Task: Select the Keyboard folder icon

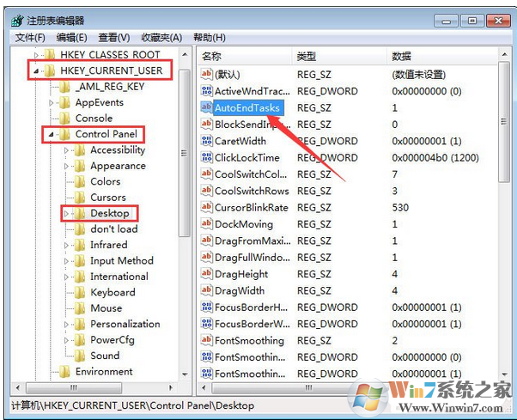Action: click(80, 292)
